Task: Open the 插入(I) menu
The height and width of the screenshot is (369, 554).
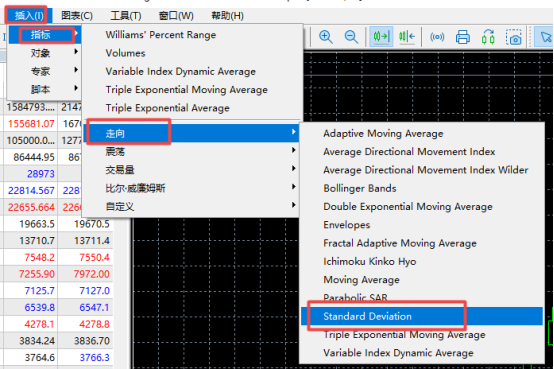Action: click(29, 16)
